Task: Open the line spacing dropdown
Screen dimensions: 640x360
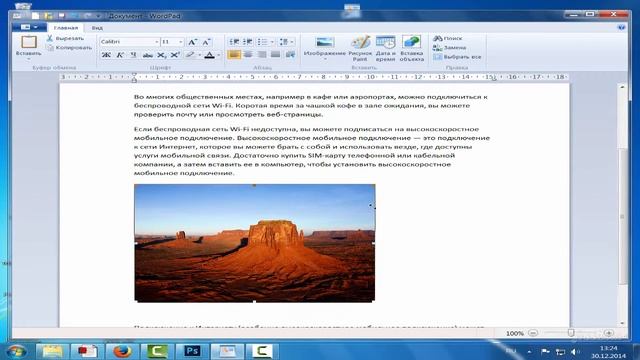Action: point(286,42)
